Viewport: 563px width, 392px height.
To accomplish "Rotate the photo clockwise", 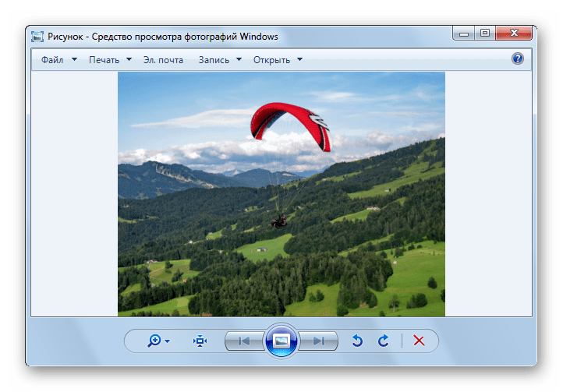I will coord(383,341).
